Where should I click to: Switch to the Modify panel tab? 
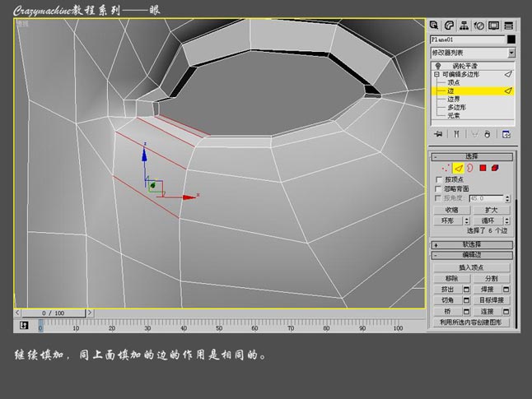point(449,26)
